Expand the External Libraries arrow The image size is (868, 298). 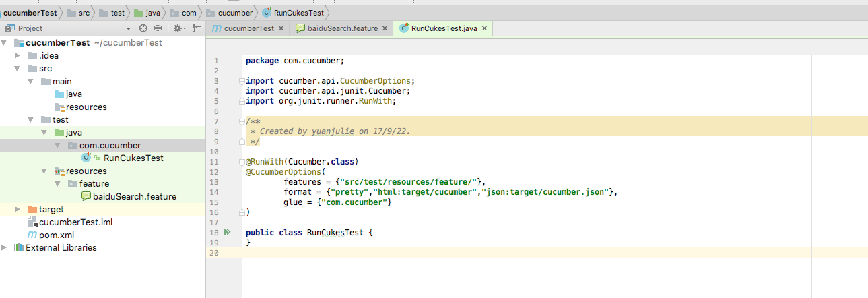click(5, 247)
